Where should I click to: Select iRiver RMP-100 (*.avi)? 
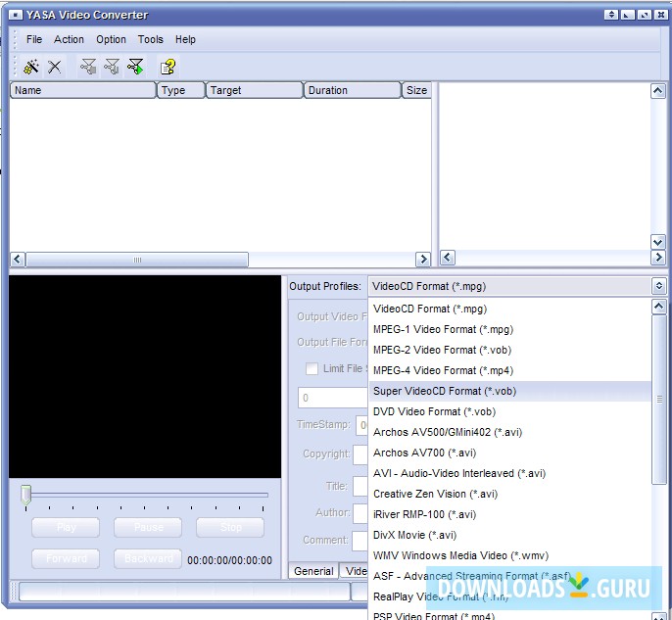point(510,514)
